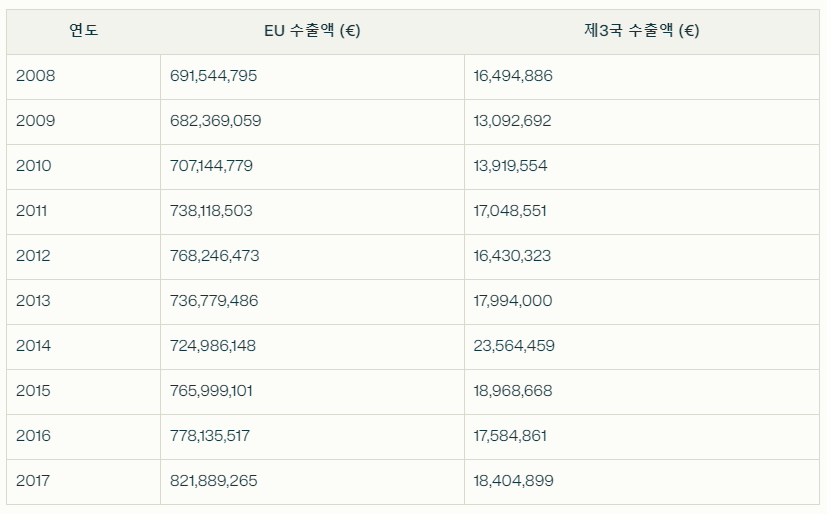Click the EU value 768,246,473
The image size is (827, 514).
[x=214, y=256]
